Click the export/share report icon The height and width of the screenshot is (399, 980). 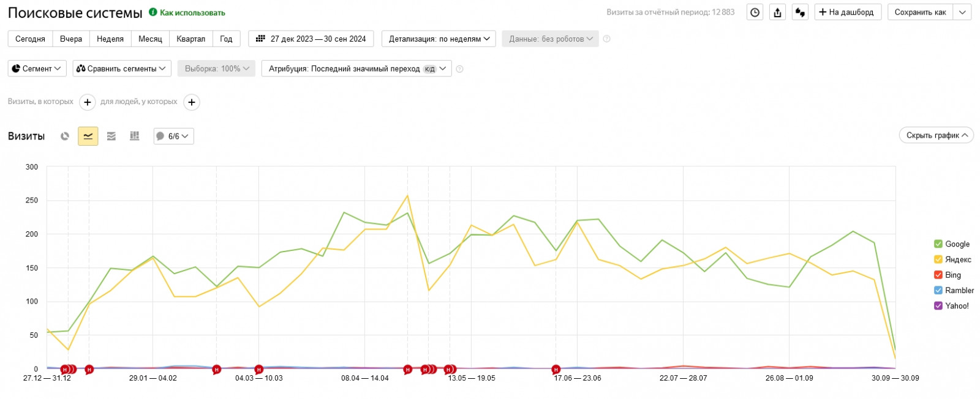pyautogui.click(x=778, y=12)
